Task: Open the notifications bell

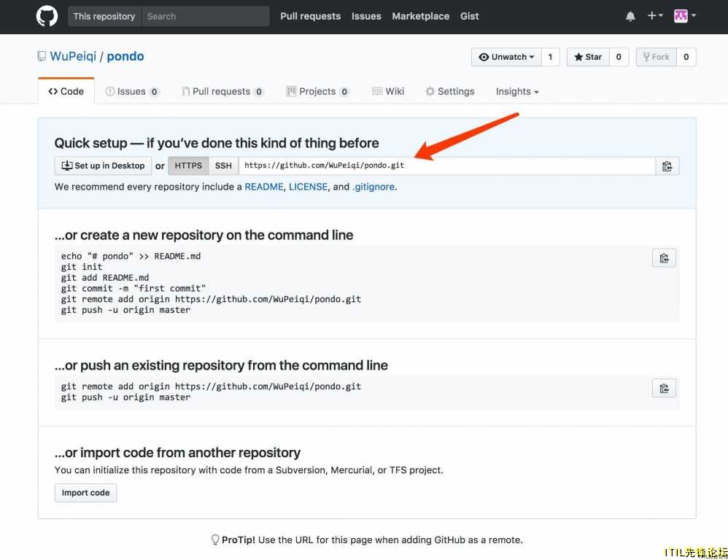Action: point(630,16)
